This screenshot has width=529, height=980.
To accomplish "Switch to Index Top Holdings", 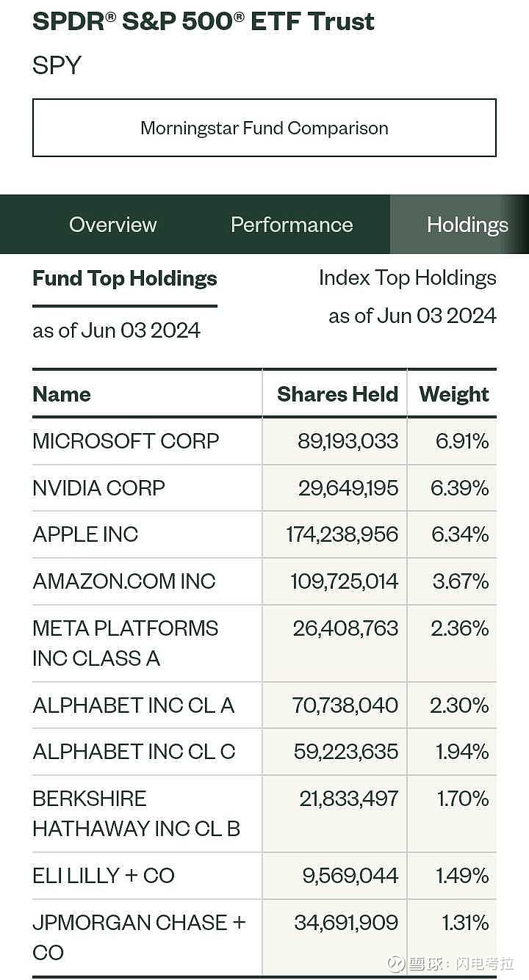I will [407, 278].
